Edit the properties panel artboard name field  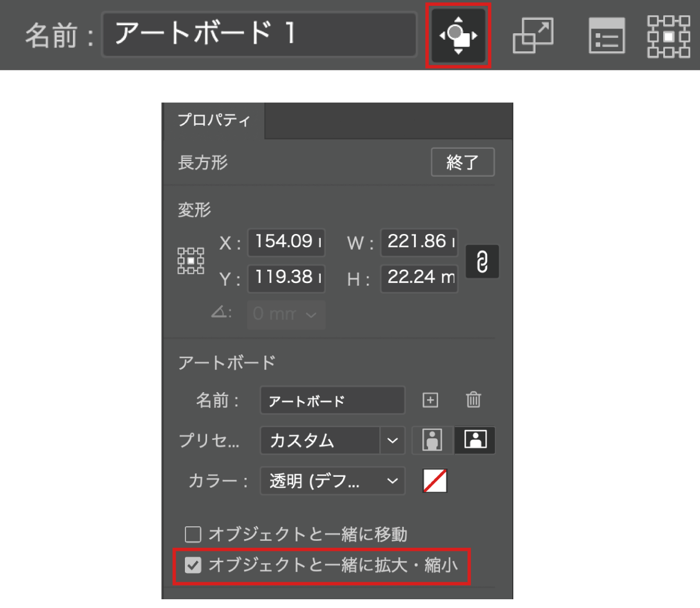(x=332, y=401)
